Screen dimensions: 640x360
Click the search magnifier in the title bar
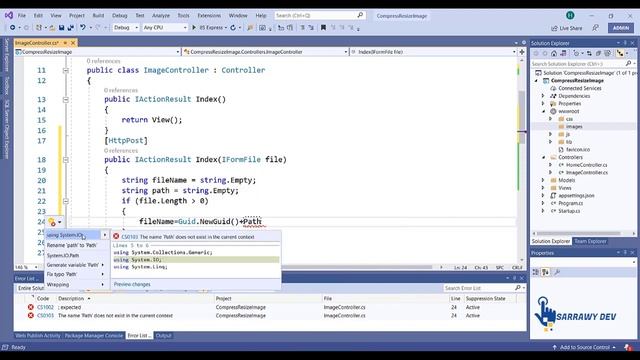(x=360, y=15)
